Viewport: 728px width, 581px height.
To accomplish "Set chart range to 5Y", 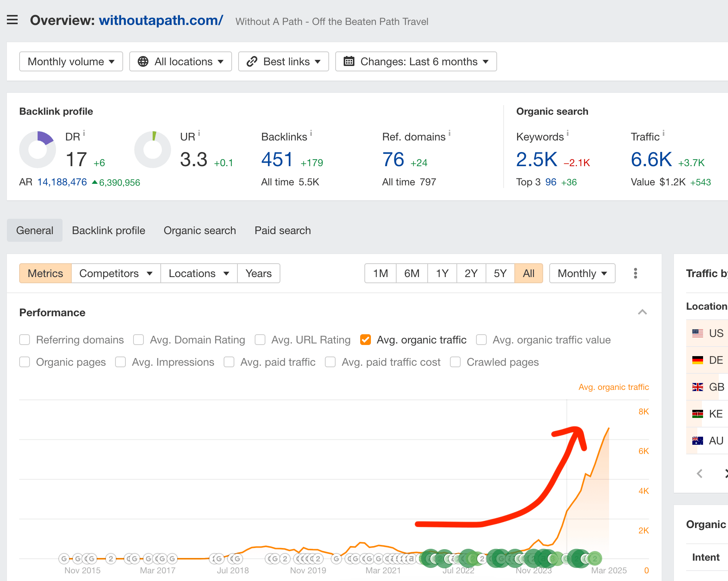I will click(x=500, y=273).
